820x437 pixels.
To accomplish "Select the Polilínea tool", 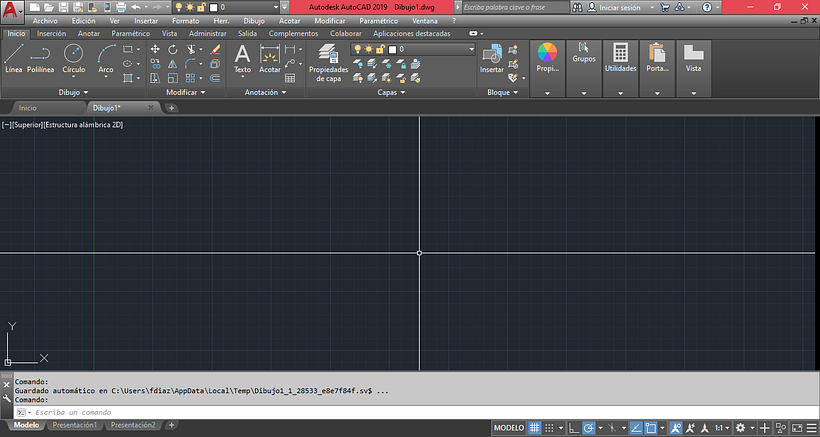I will click(40, 58).
